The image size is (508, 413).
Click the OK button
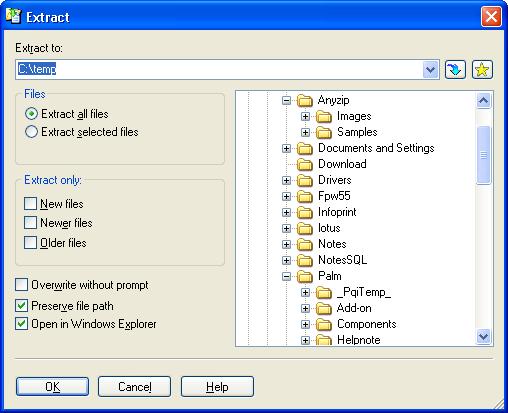(x=52, y=387)
